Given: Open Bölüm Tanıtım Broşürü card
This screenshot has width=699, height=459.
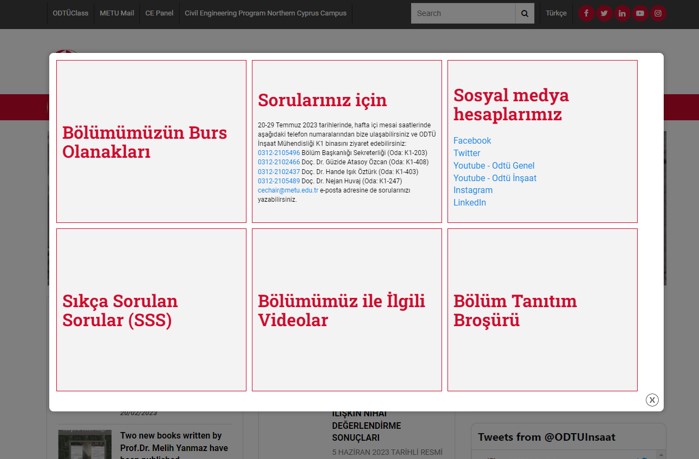Looking at the screenshot, I should click(x=542, y=310).
